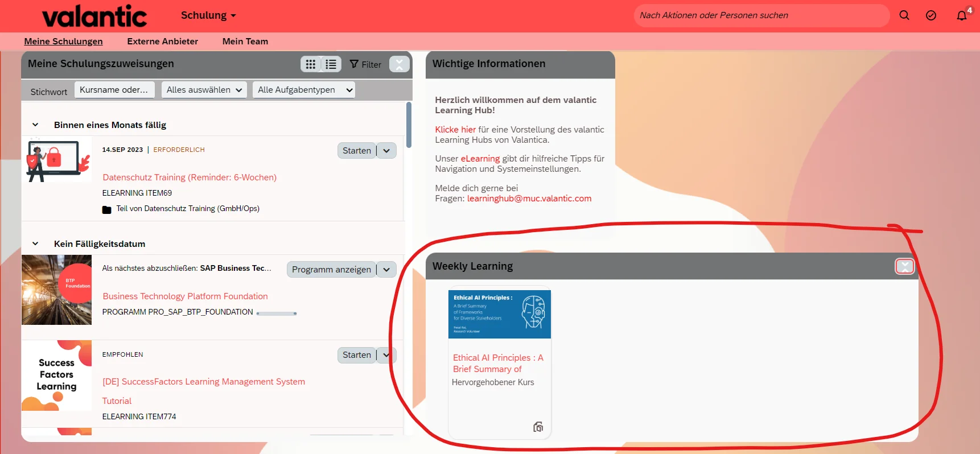
Task: Switch to grid tile view
Action: (311, 64)
